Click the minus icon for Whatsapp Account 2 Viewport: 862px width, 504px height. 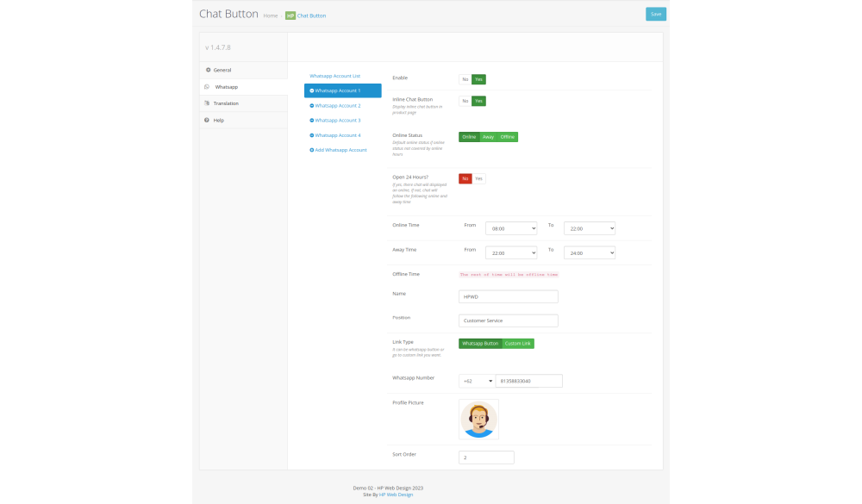pyautogui.click(x=311, y=106)
